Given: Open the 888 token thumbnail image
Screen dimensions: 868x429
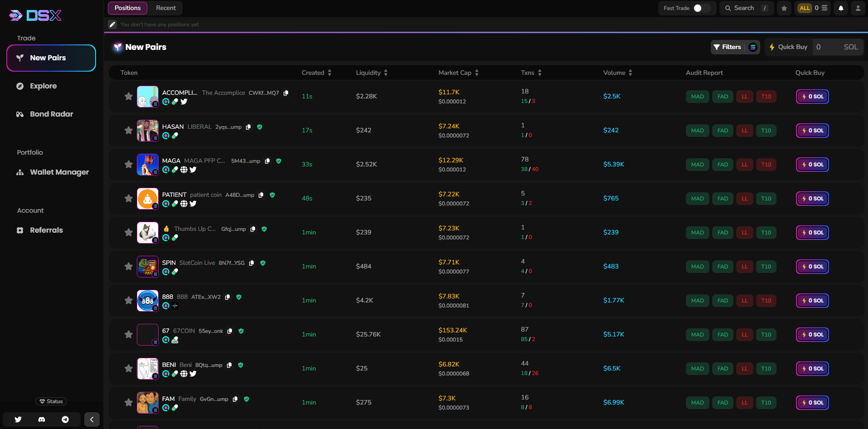Looking at the screenshot, I should coord(148,301).
